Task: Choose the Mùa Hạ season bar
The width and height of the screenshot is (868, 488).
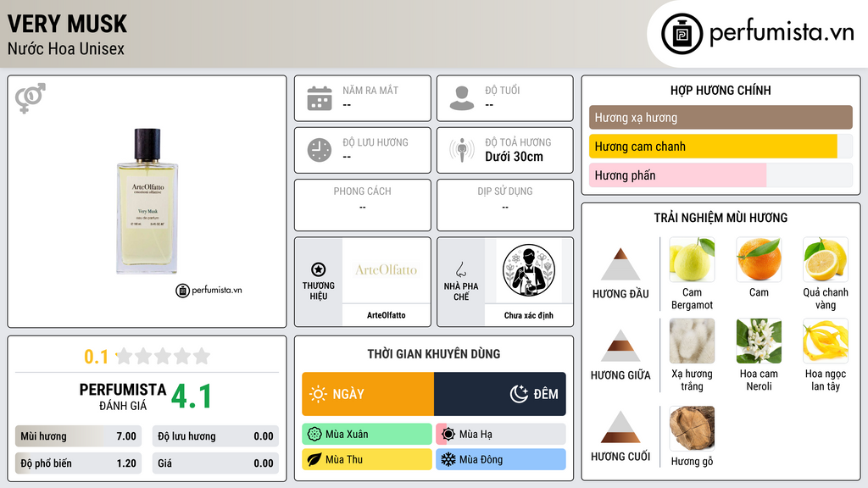Action: [x=500, y=435]
